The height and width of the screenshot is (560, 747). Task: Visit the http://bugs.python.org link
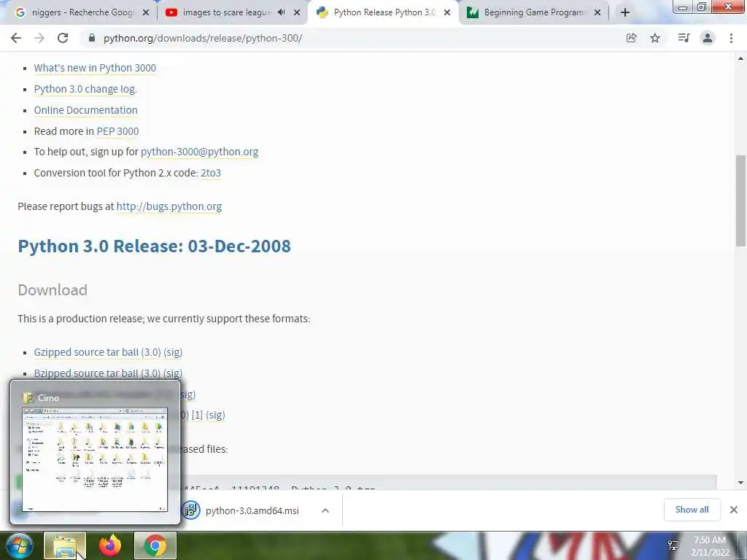[169, 206]
